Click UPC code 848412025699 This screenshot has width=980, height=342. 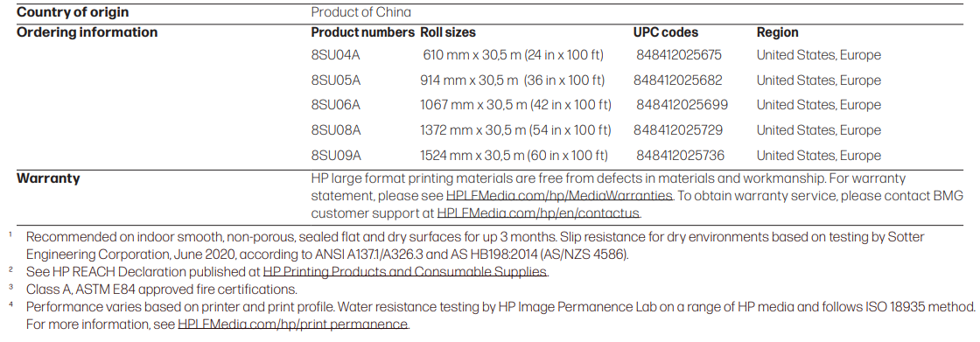point(682,105)
